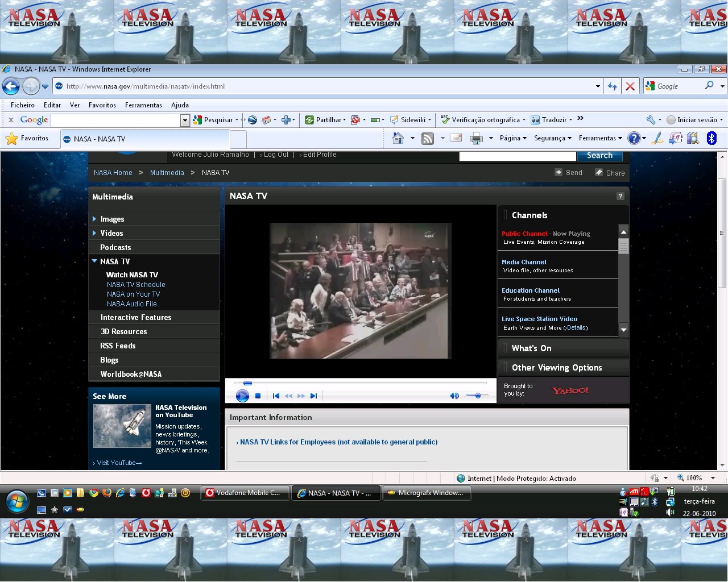Open the Ajuda menu
This screenshot has width=728, height=582.
pyautogui.click(x=180, y=105)
